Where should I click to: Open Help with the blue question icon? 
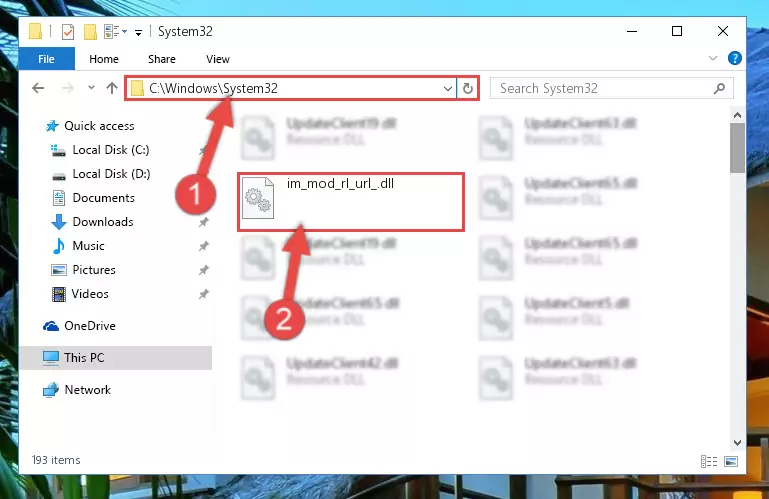(x=735, y=58)
